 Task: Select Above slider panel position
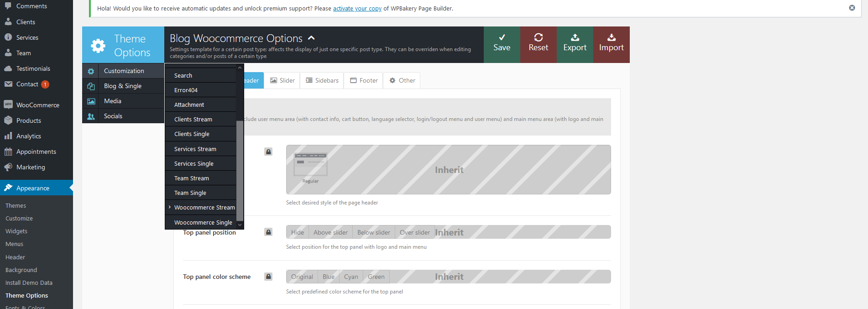(330, 232)
